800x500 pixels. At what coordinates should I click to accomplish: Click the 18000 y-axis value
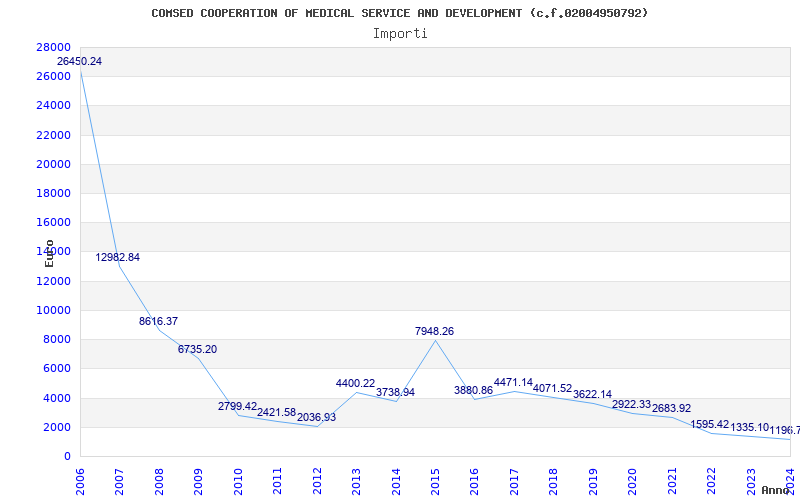click(53, 193)
